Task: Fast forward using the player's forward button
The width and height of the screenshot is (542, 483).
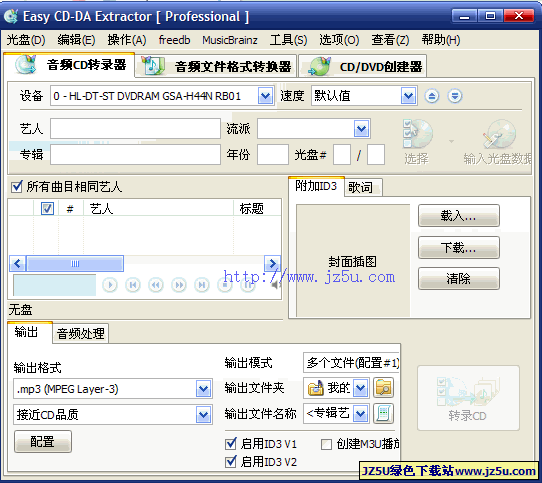Action: coord(179,285)
